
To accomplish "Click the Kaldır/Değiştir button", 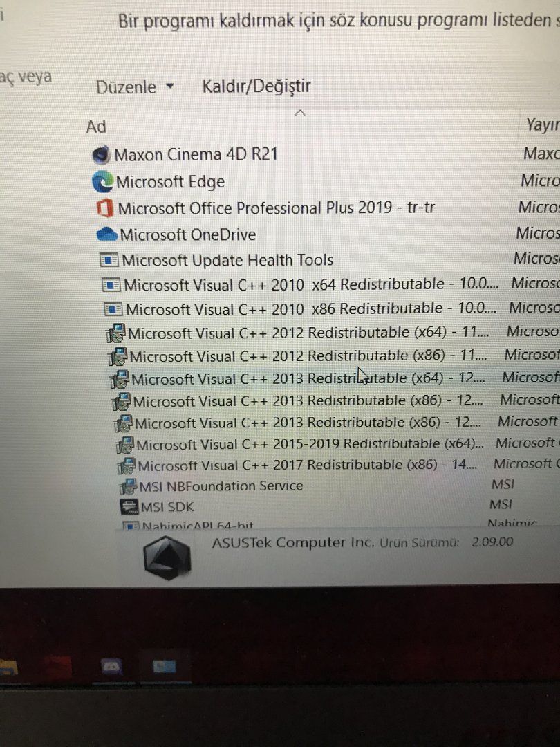I will [x=256, y=86].
